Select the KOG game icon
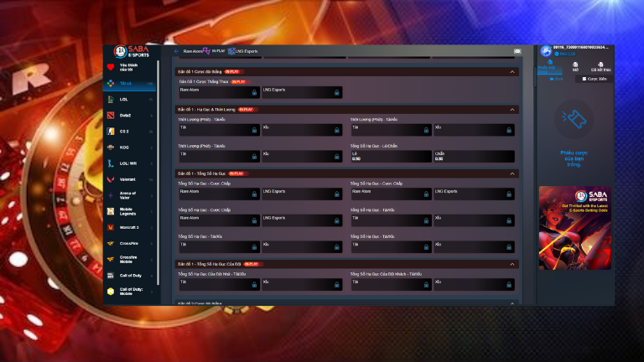 point(111,147)
